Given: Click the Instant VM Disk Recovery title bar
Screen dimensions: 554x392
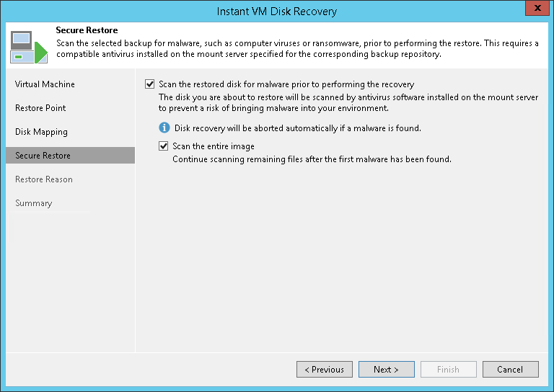Looking at the screenshot, I should point(277,12).
